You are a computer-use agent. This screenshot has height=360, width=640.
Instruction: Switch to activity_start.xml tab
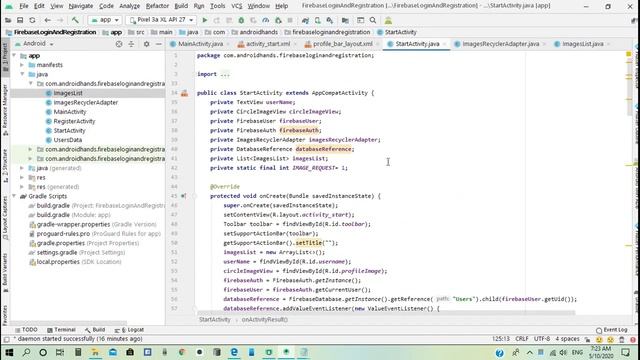click(267, 44)
